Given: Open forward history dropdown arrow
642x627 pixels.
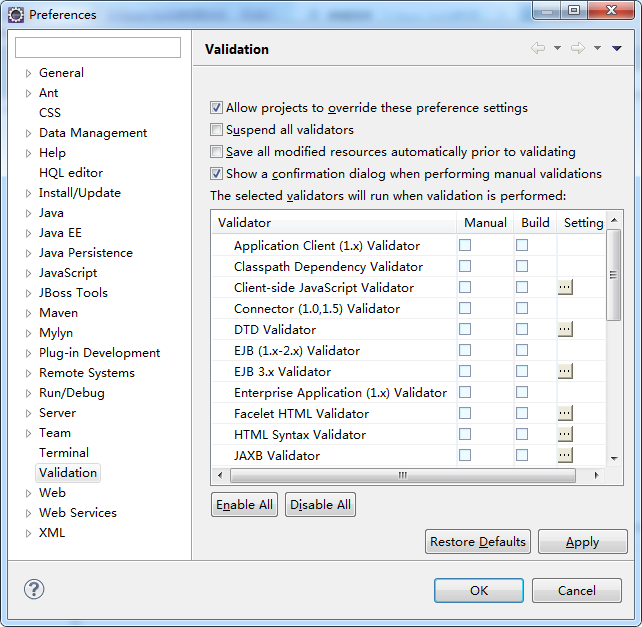Looking at the screenshot, I should click(597, 48).
